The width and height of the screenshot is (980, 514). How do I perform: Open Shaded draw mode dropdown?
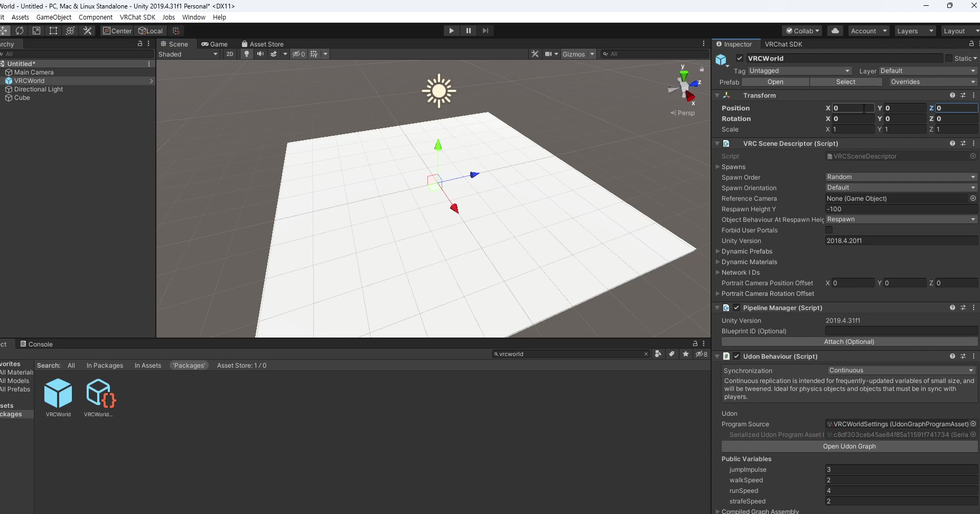pyautogui.click(x=188, y=54)
